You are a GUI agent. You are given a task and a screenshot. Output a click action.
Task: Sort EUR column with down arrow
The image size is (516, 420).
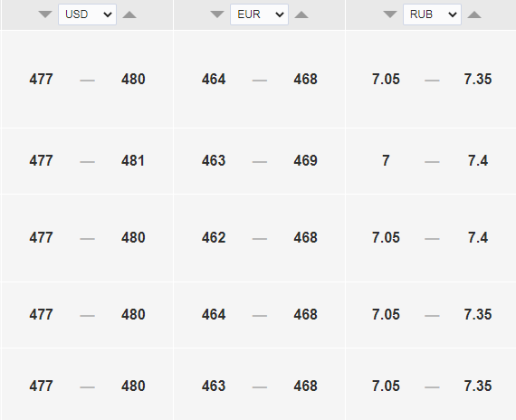click(217, 14)
